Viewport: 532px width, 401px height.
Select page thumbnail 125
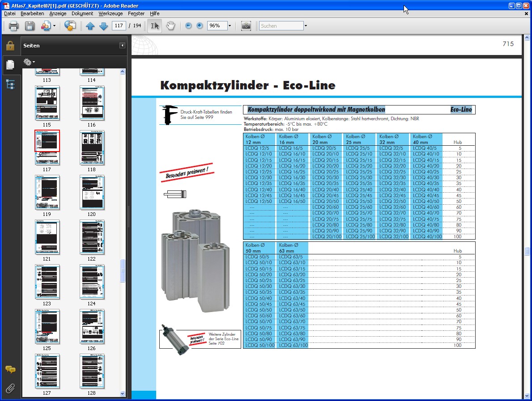[x=47, y=327]
